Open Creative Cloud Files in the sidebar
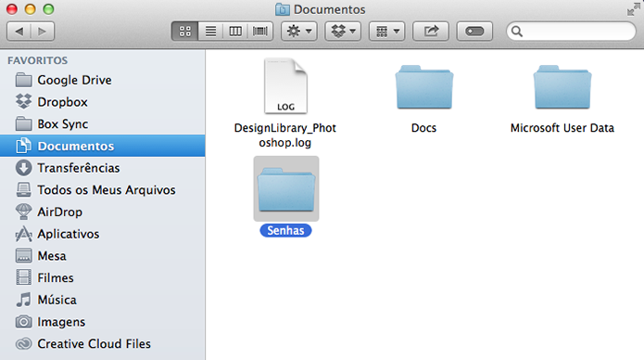 click(x=103, y=343)
